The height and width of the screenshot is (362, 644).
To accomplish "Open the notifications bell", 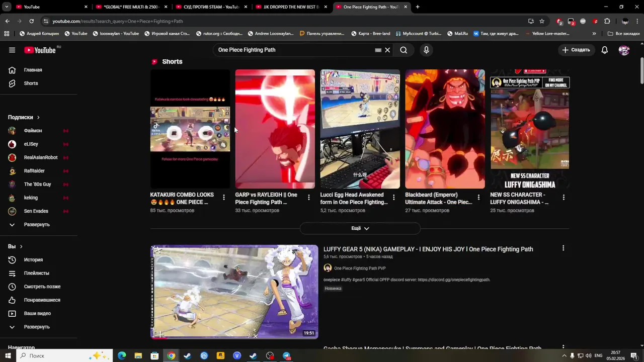I will point(605,50).
